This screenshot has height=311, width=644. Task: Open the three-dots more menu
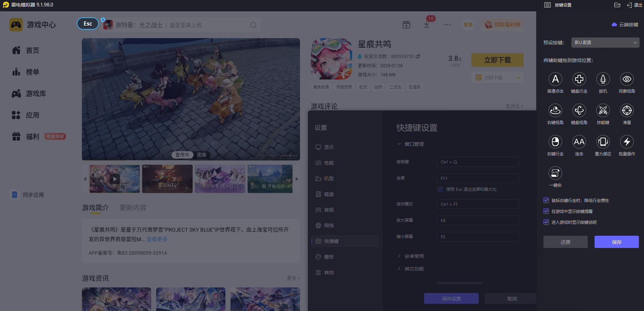point(447,25)
